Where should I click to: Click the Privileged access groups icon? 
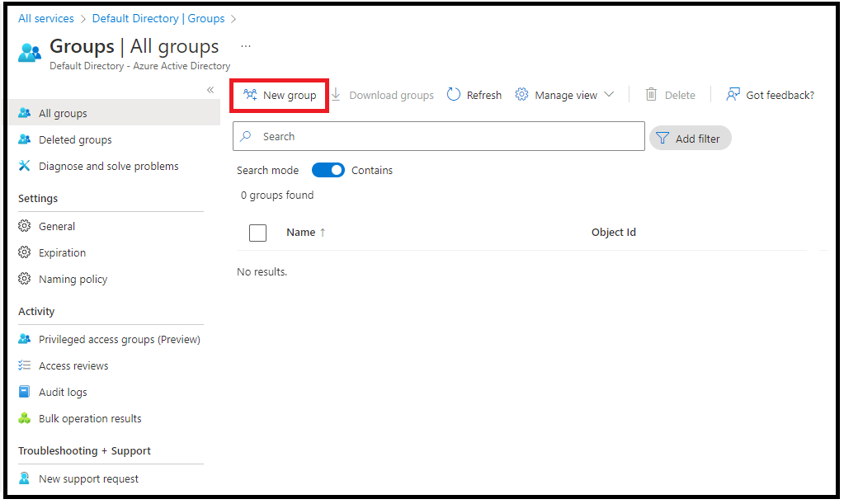pyautogui.click(x=24, y=339)
